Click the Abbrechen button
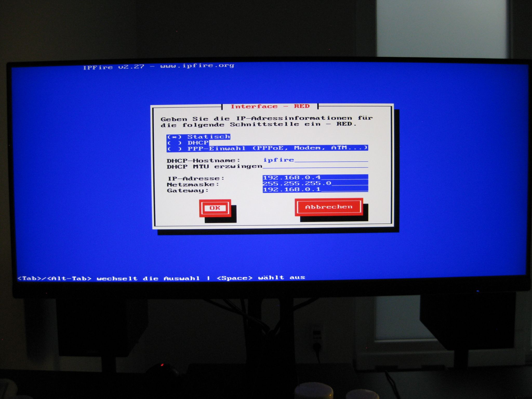Image resolution: width=532 pixels, height=399 pixels. tap(329, 207)
